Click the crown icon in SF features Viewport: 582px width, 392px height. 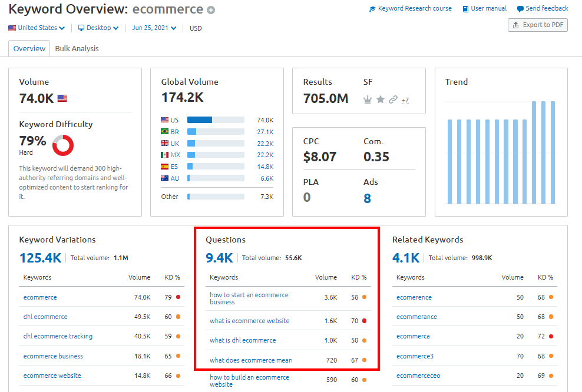368,99
